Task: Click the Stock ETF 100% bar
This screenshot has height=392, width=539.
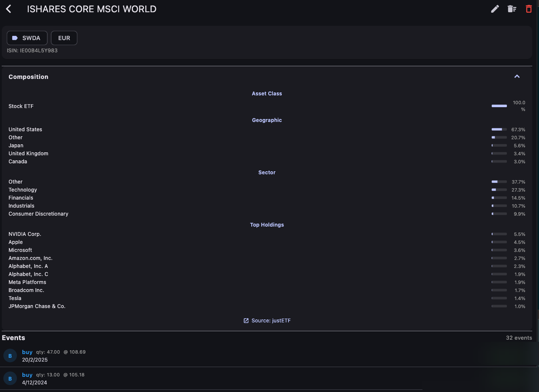Action: coord(499,106)
